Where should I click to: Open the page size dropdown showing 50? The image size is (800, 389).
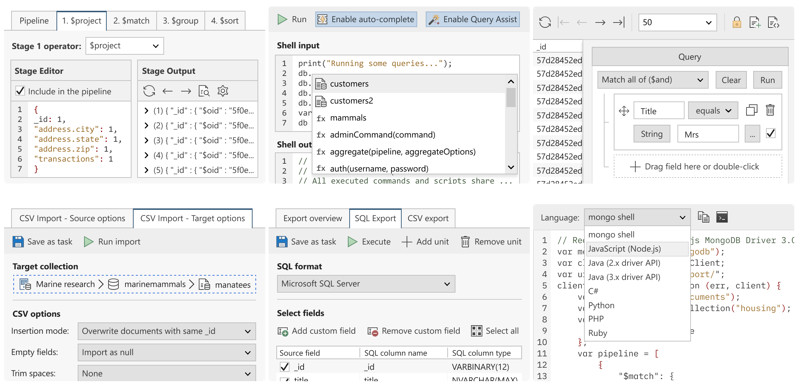tap(678, 22)
